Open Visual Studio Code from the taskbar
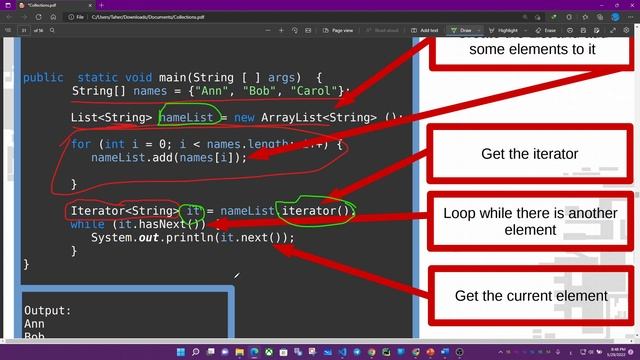640x360 pixels. pyautogui.click(x=342, y=352)
